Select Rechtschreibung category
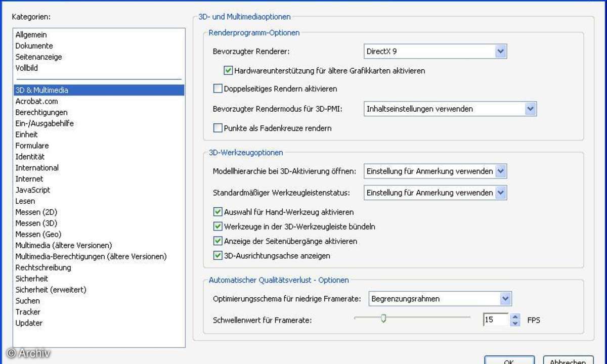 coord(99,267)
